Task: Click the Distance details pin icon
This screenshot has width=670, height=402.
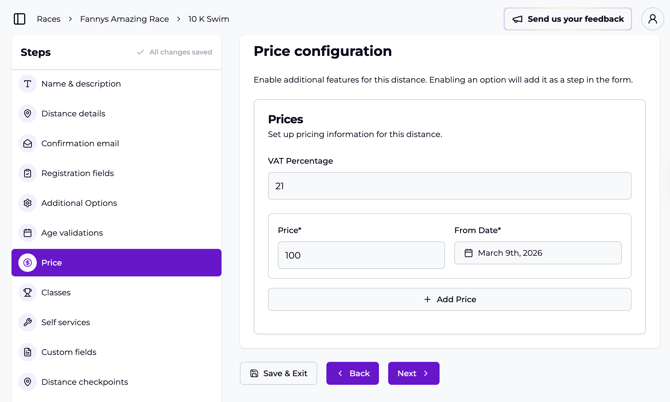Action: click(x=28, y=114)
